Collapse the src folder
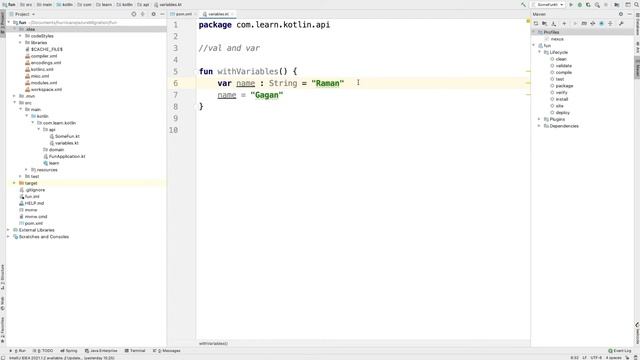 click(15, 102)
